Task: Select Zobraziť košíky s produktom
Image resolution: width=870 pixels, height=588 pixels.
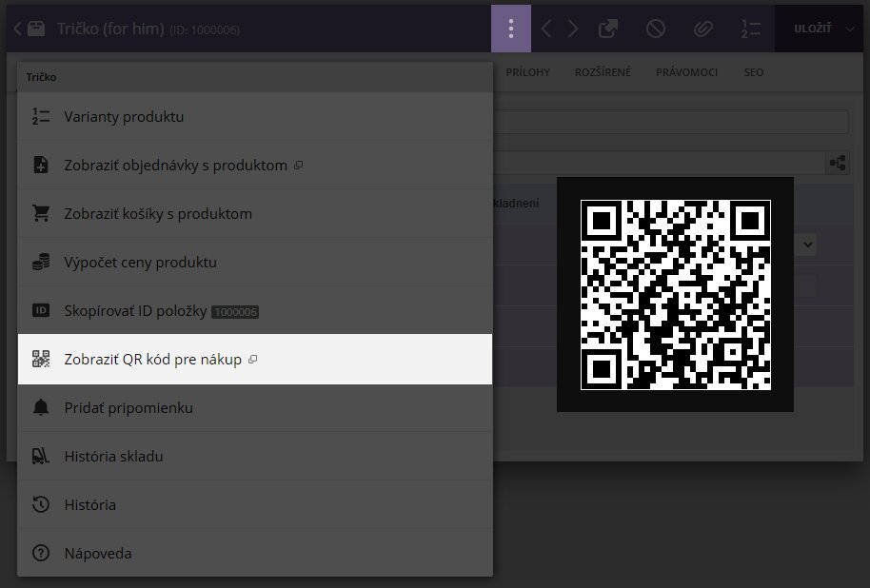Action: tap(255, 213)
